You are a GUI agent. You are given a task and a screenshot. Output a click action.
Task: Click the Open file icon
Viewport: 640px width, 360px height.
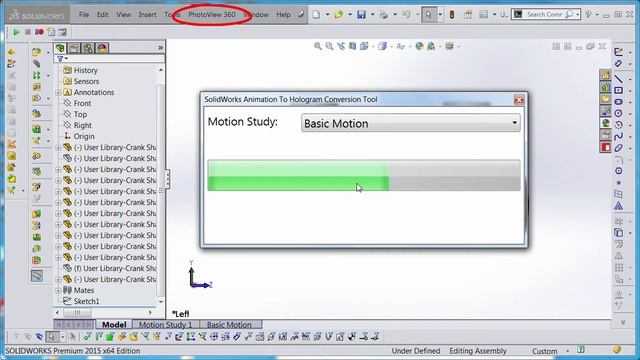point(339,15)
